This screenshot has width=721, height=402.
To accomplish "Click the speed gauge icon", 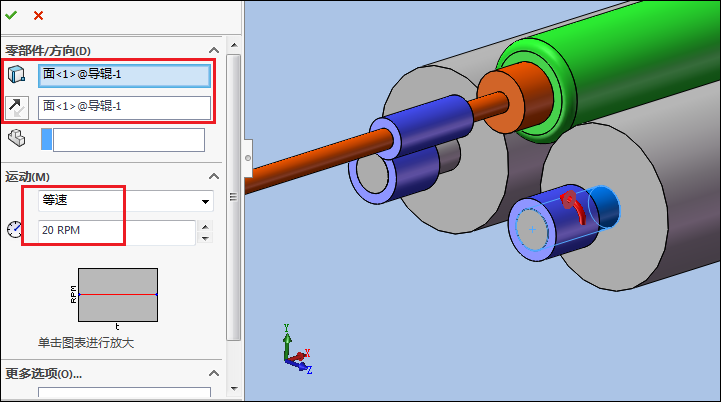I will coord(15,229).
